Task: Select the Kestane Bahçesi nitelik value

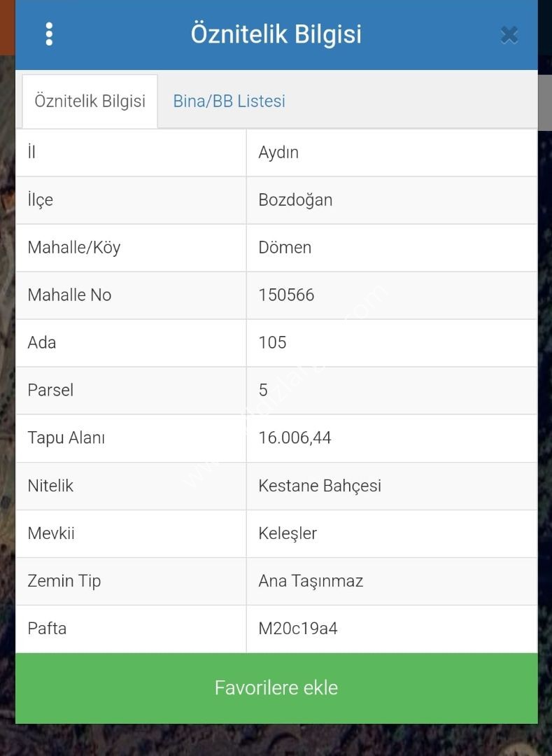Action: pos(320,486)
